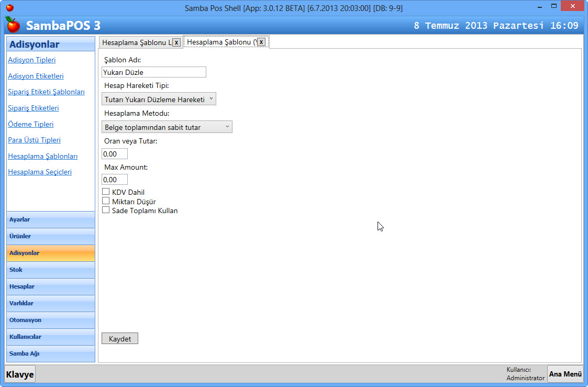Viewport: 588px width, 387px height.
Task: Open the Hesap Hareketi Tipi dropdown
Action: 159,99
